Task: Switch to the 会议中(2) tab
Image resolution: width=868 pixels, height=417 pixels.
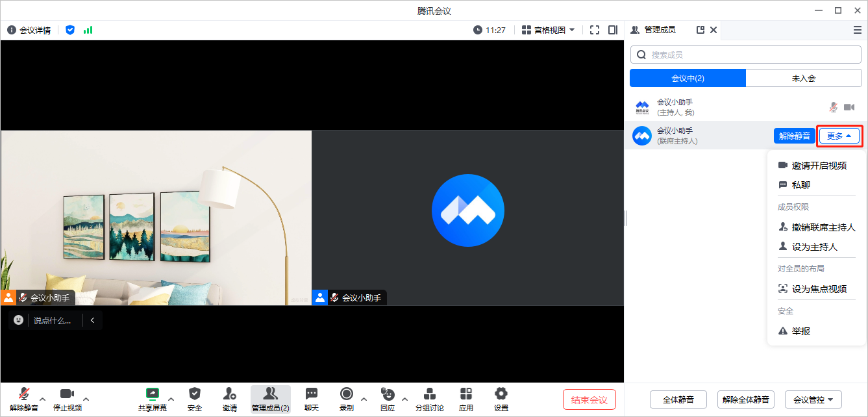Action: pos(688,78)
